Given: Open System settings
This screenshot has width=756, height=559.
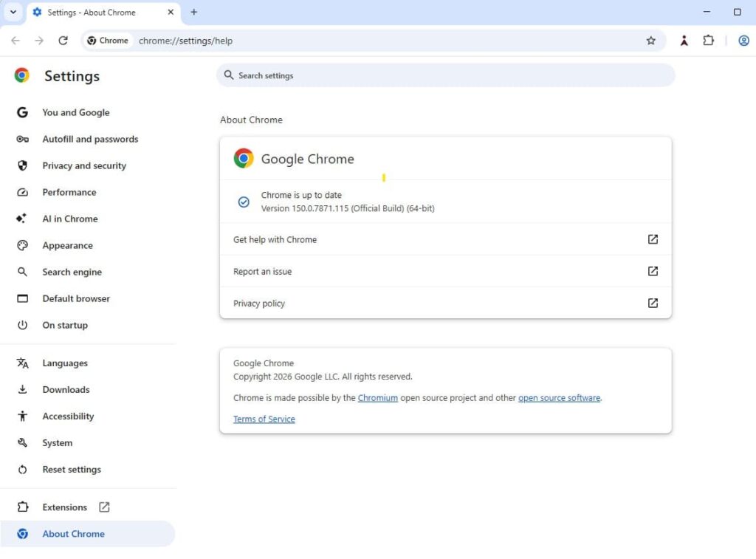Looking at the screenshot, I should point(89,442).
